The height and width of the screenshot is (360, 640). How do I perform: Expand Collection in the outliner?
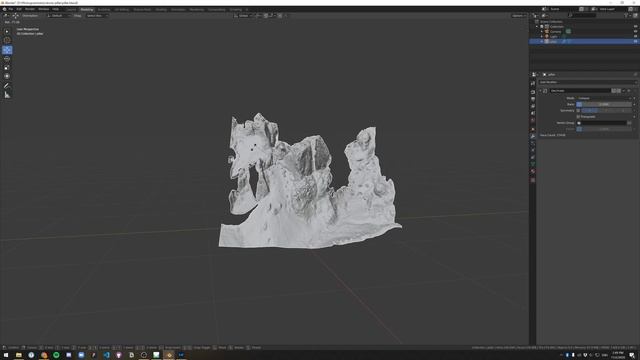coord(537,27)
